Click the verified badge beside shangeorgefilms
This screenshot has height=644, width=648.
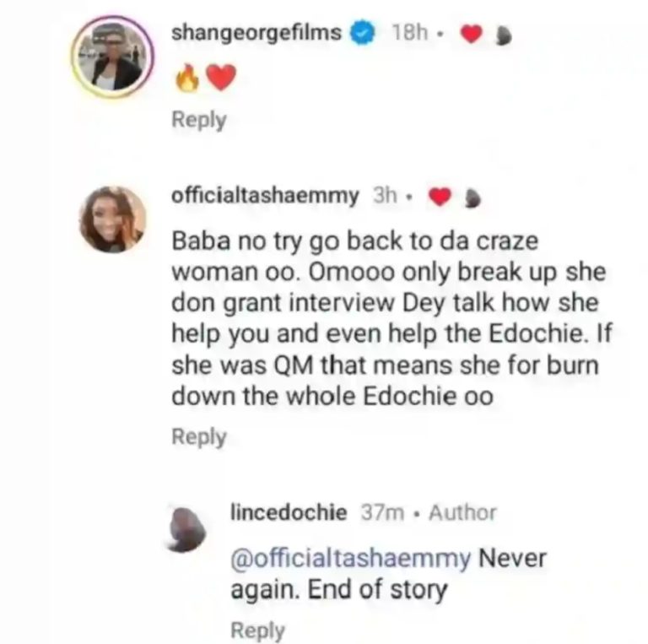coord(363,34)
